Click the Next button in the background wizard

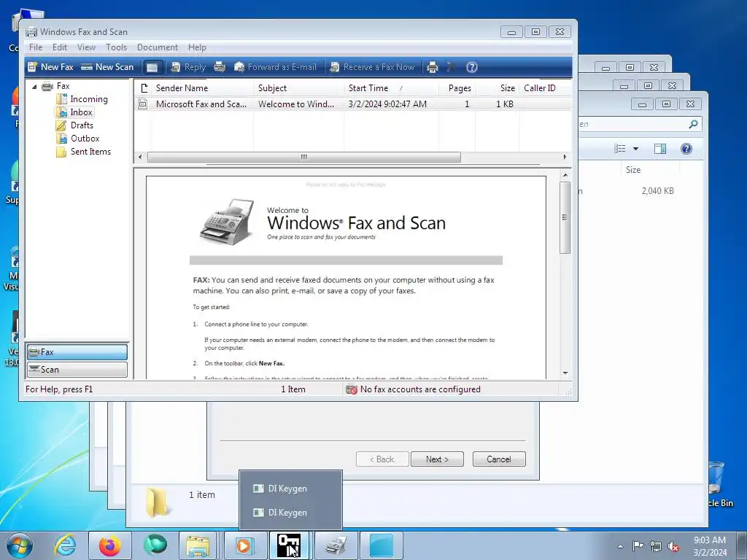pos(437,459)
